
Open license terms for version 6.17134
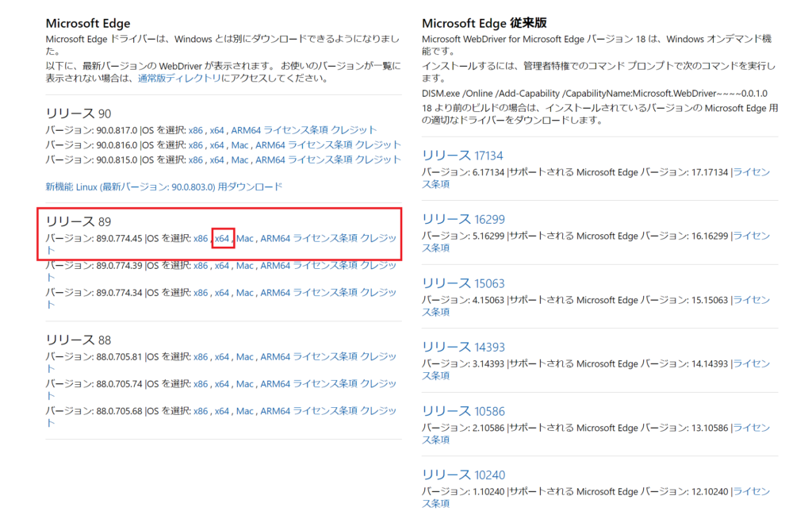click(752, 172)
